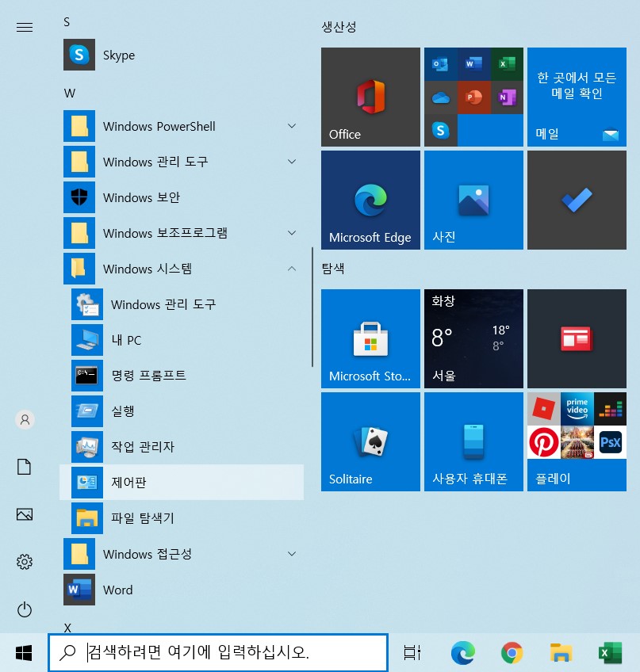Open Skype from the app list
Screen dimensions: 640x672
182,55
